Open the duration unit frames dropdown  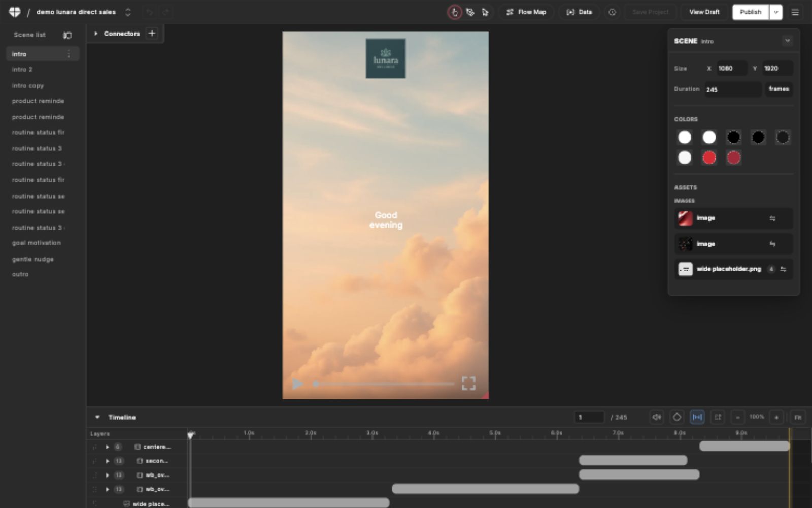(779, 89)
